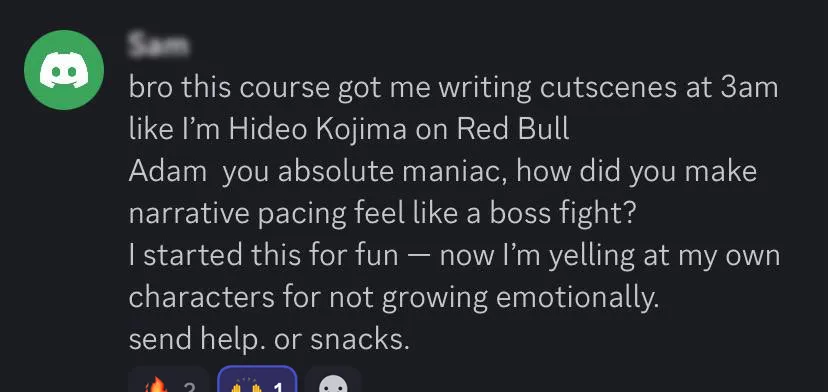Open the add reaction smiley picker
This screenshot has width=828, height=392.
pos(333,381)
